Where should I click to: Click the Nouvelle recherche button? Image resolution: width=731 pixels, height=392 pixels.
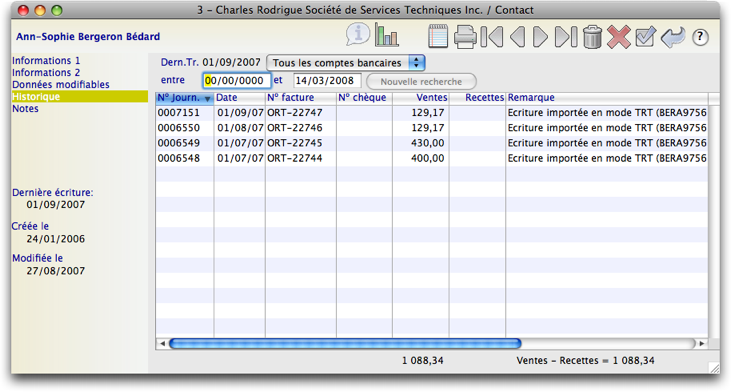click(421, 82)
